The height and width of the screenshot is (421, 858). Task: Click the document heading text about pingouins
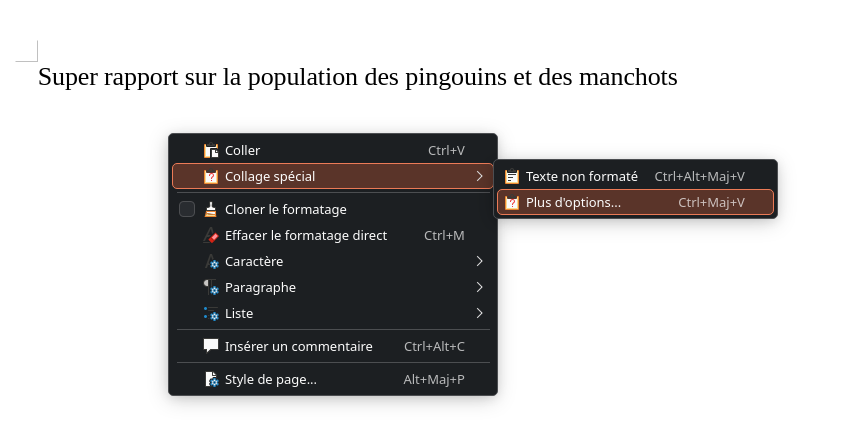pos(357,77)
